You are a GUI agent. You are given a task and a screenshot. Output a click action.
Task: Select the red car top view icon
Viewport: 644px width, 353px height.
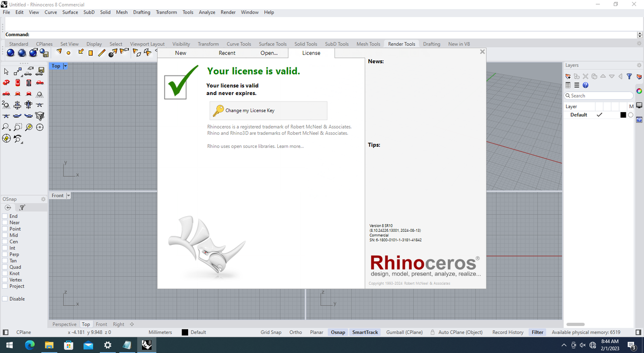(x=18, y=82)
